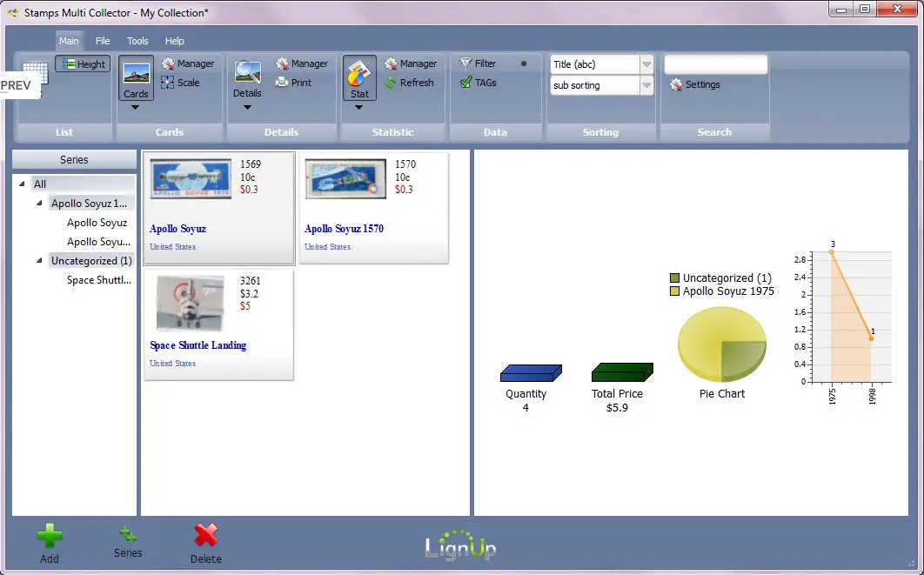Select the Space Shuttl... tree item

click(x=98, y=280)
